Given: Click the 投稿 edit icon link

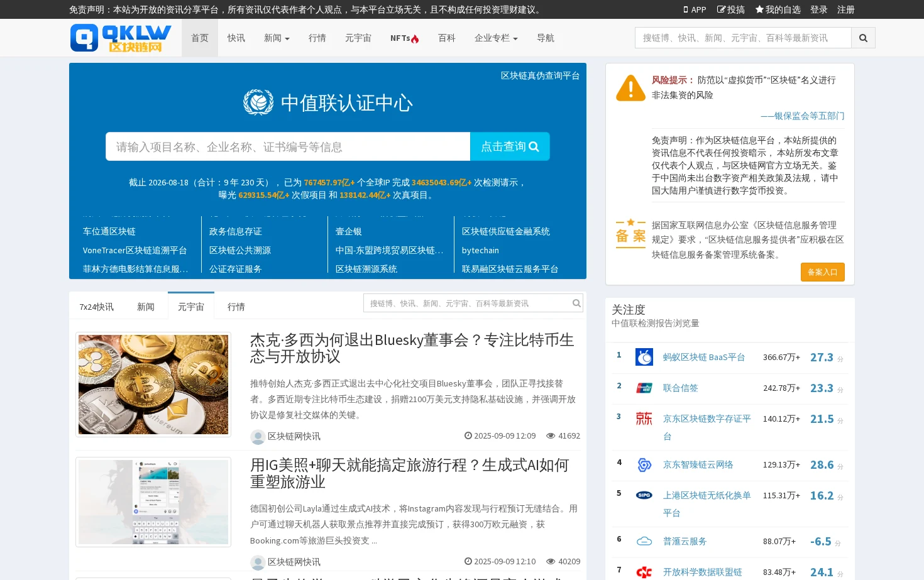Looking at the screenshot, I should [x=731, y=9].
